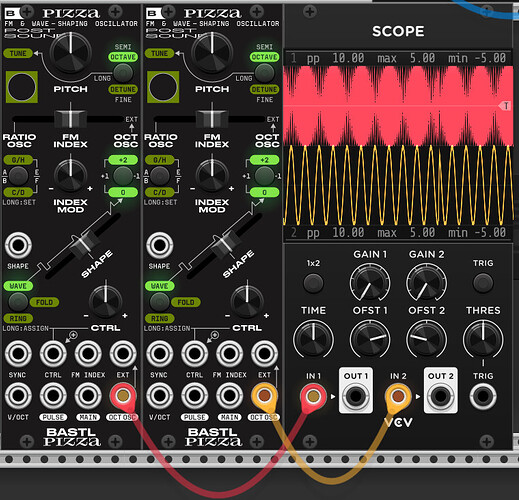Click the Scope TIME knob

[x=313, y=339]
